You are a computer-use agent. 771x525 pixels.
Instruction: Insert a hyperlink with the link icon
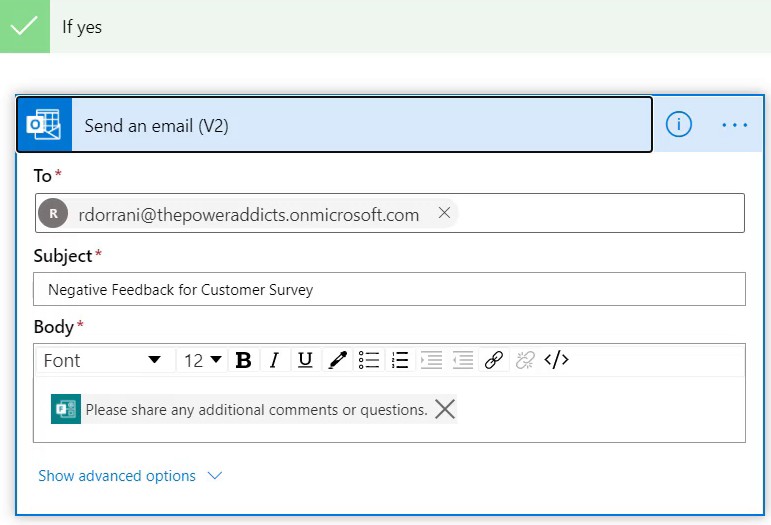(494, 360)
